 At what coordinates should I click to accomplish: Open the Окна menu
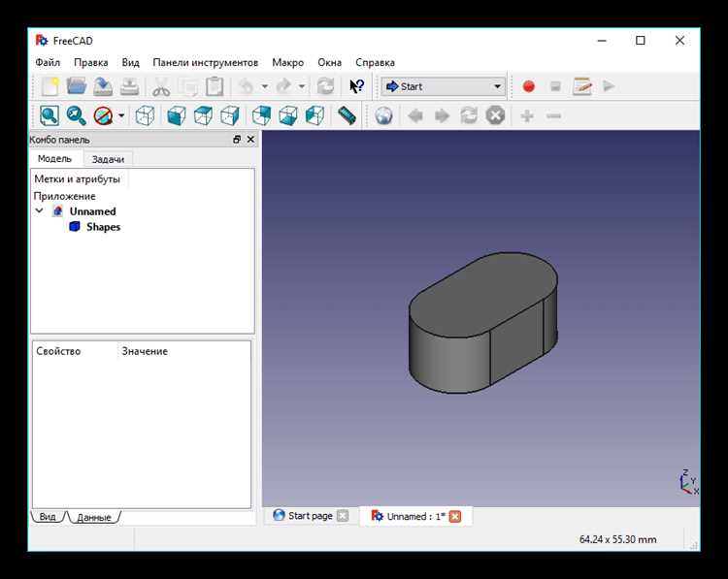click(330, 63)
